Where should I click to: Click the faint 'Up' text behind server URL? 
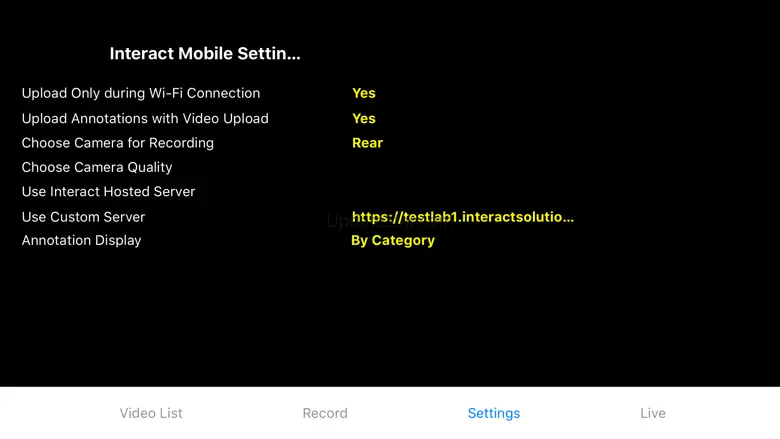coord(337,221)
